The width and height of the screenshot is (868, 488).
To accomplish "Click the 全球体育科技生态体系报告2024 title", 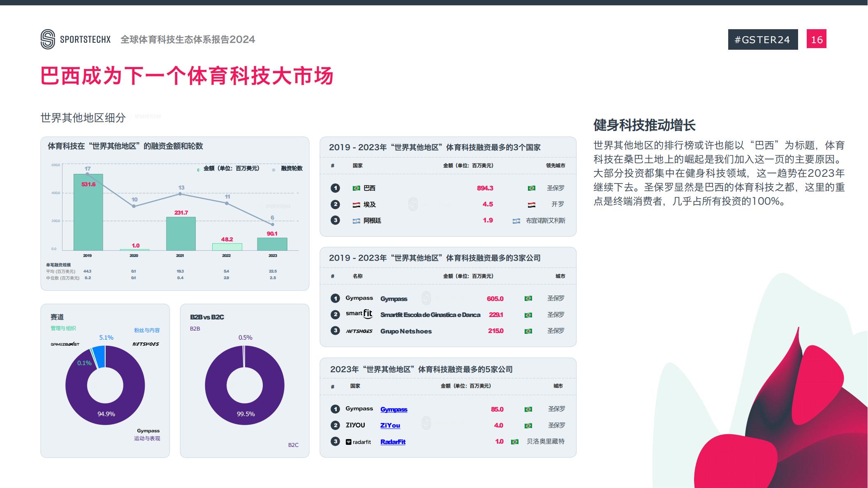I will pos(188,39).
